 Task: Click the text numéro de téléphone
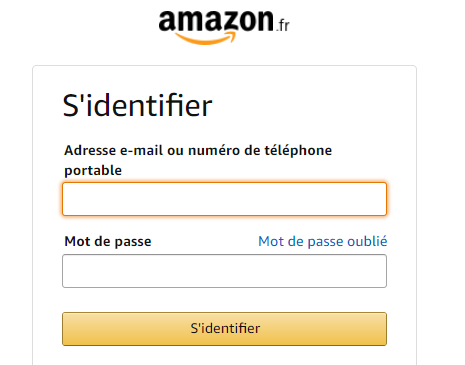[260, 150]
